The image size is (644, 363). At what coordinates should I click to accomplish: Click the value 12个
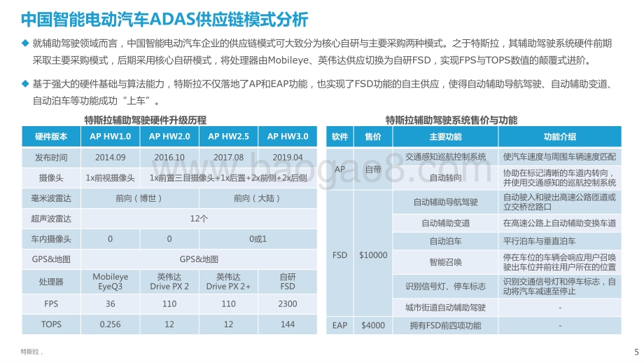tap(199, 219)
